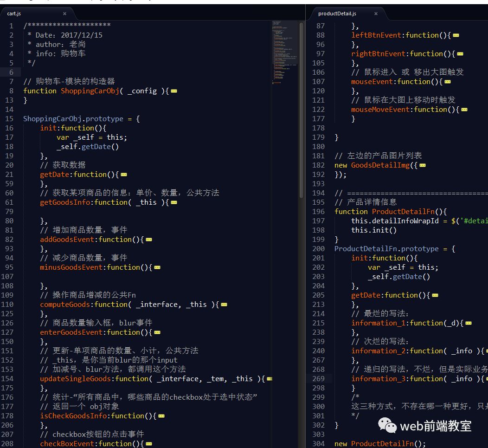Expand folded mouseEvent function body

(448, 82)
